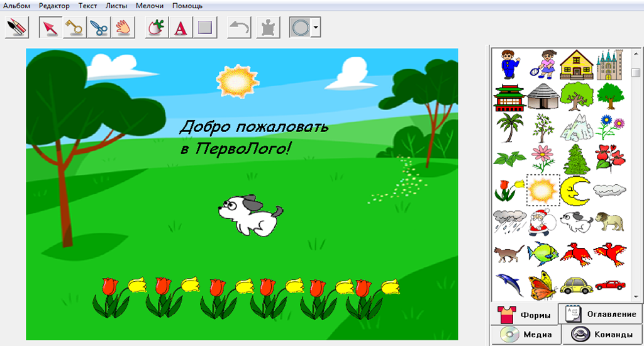The width and height of the screenshot is (644, 346).
Task: Click the new turtle toolbar icon
Action: (x=156, y=28)
